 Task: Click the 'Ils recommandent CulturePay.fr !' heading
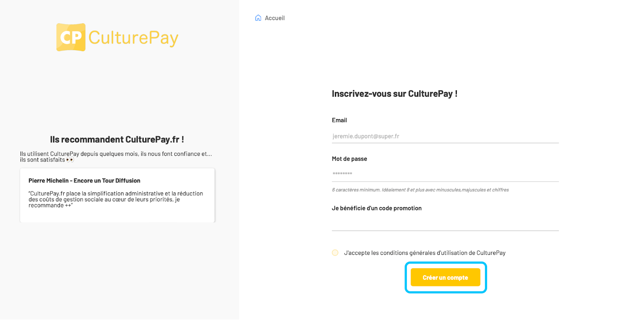pyautogui.click(x=117, y=140)
